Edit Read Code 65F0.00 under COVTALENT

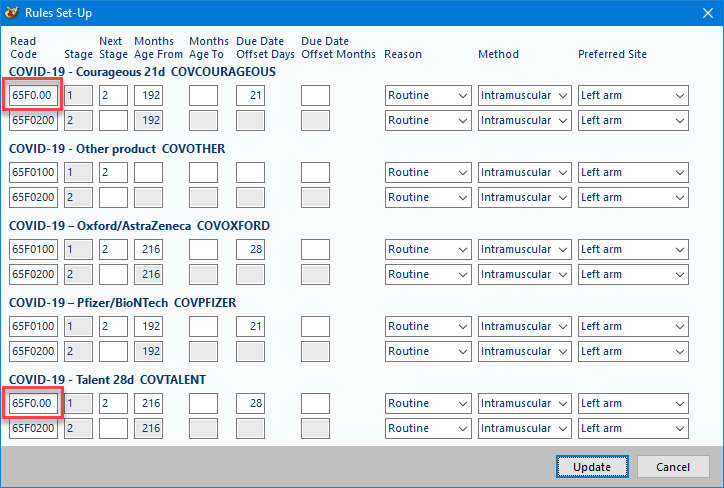coord(33,404)
